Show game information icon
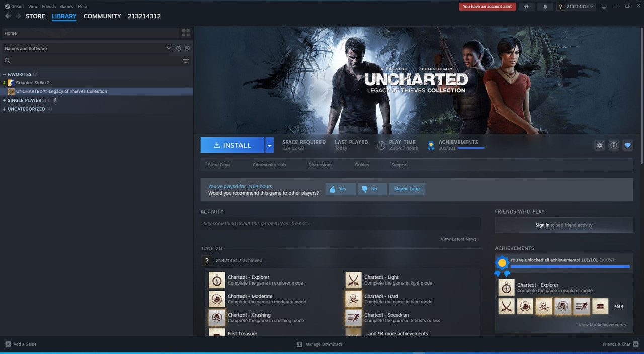644x354 pixels. (x=614, y=145)
